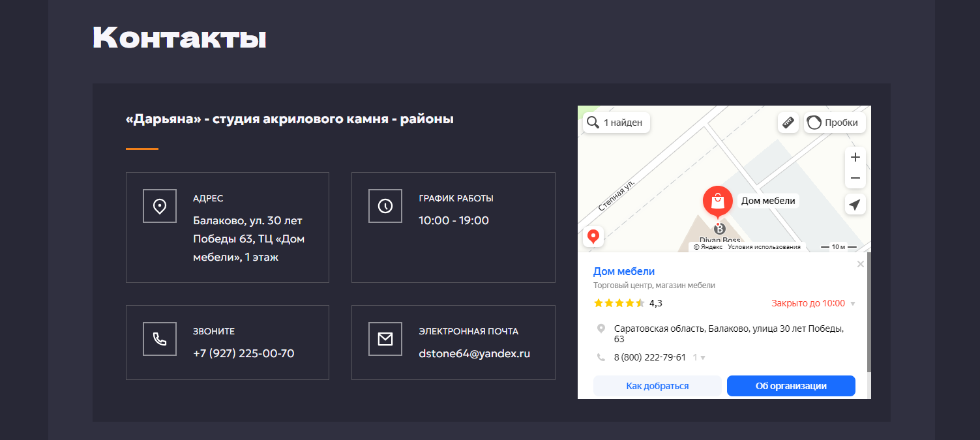The width and height of the screenshot is (980, 440).
Task: Open Yandex Maps via the red pin icon
Action: pyautogui.click(x=593, y=236)
